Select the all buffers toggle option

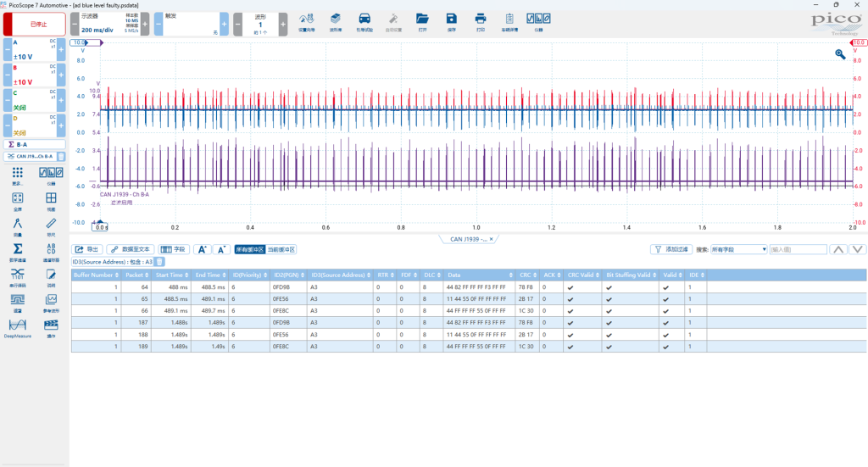[x=250, y=249]
